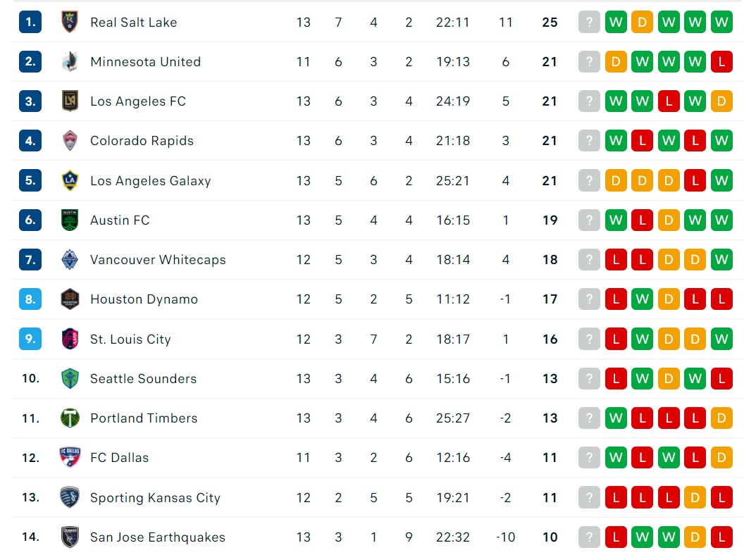Click the San Jose Earthquakes badge
This screenshot has height=555, width=756.
click(x=70, y=537)
